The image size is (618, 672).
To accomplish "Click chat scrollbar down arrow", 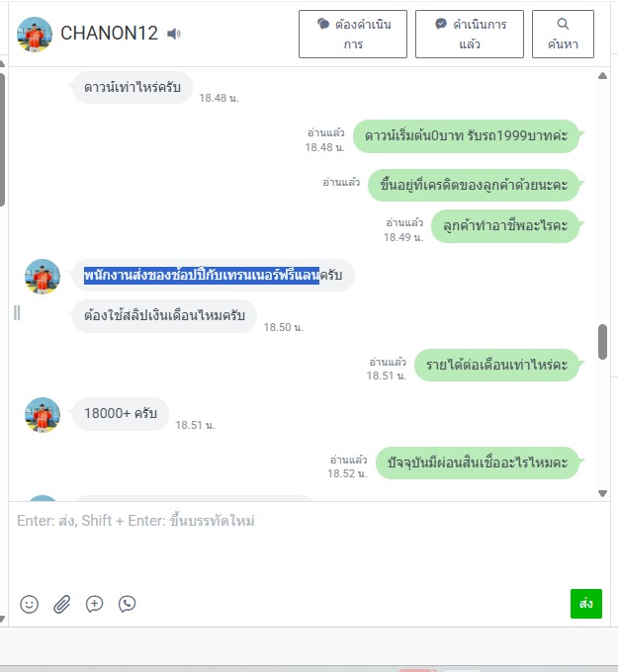I will click(602, 494).
